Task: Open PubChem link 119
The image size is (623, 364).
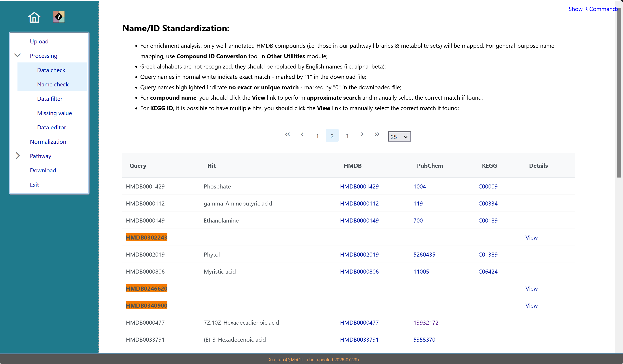Action: [x=418, y=203]
